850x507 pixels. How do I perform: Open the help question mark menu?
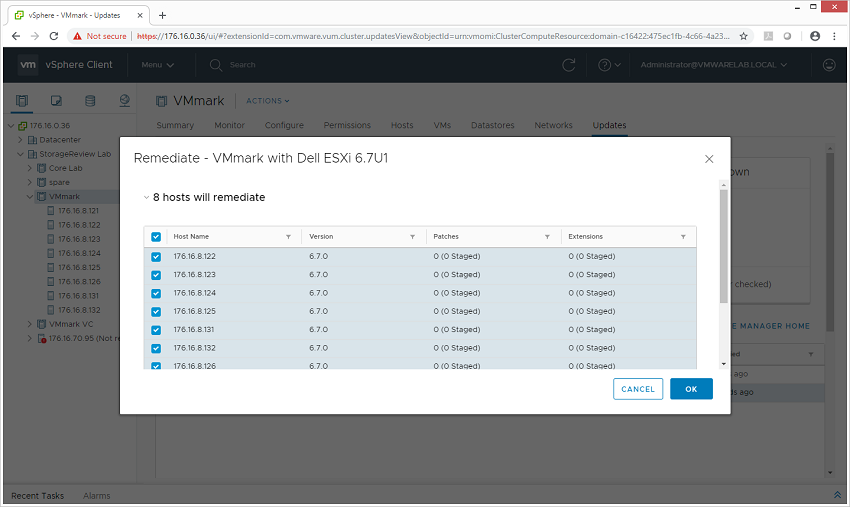coord(609,65)
